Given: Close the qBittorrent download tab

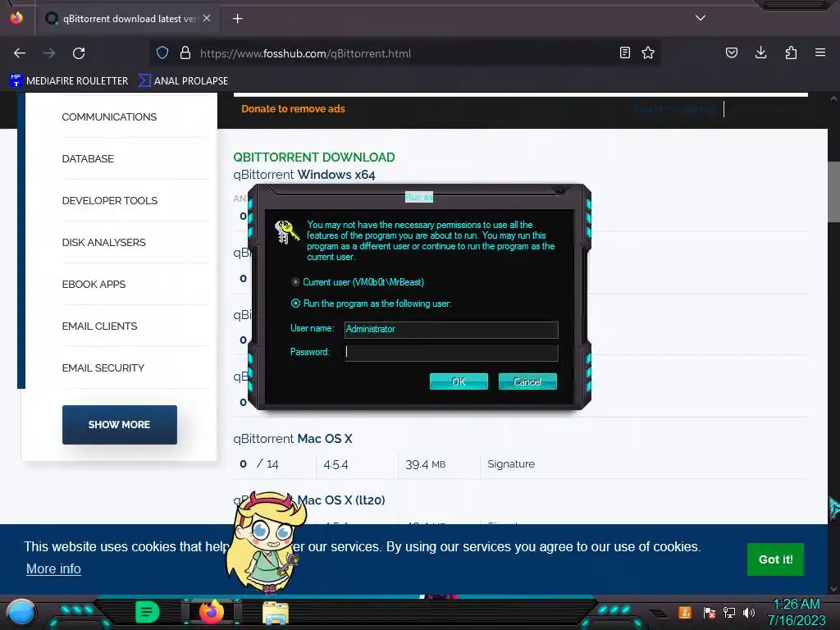Looking at the screenshot, I should [x=207, y=18].
